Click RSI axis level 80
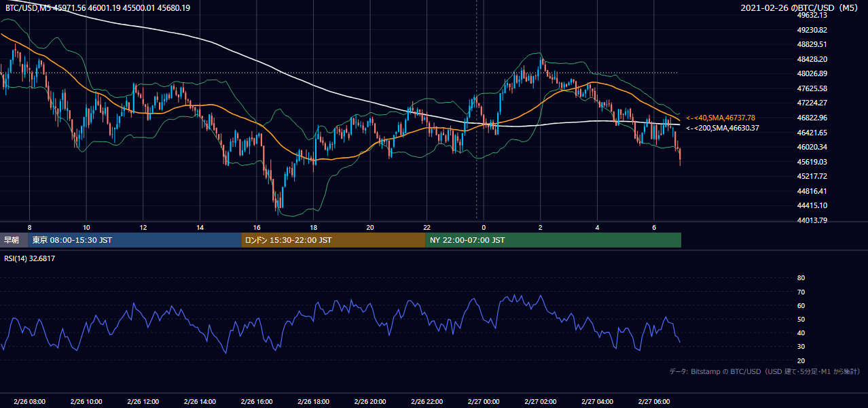This screenshot has width=868, height=408. click(x=801, y=278)
